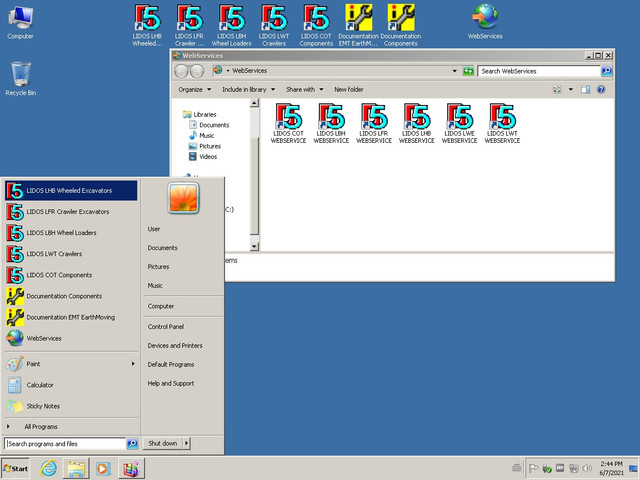Expand All Programs in Start menu
The image size is (640, 480).
41,427
